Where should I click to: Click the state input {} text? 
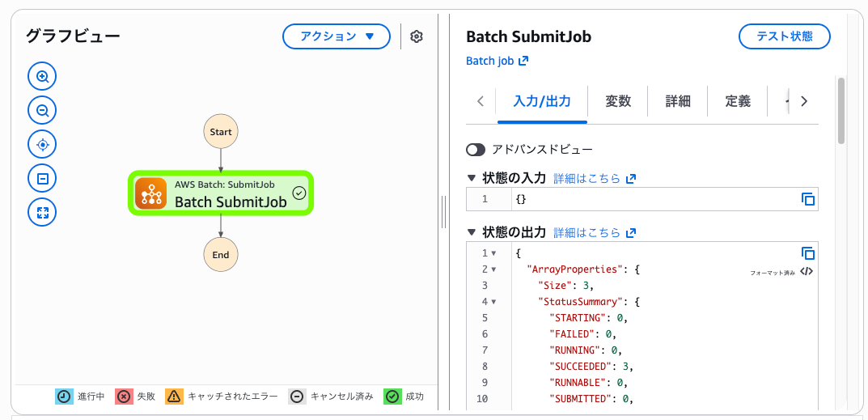(521, 199)
